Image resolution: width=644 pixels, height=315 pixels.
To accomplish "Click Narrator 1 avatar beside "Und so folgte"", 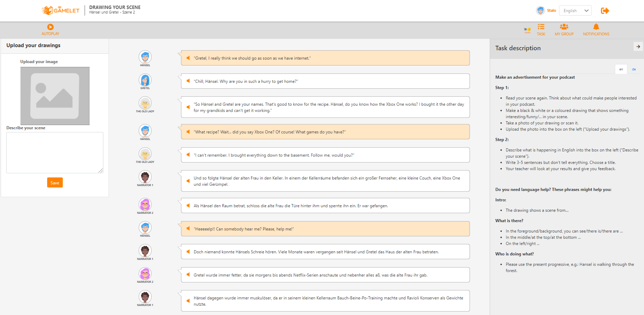I will click(145, 177).
